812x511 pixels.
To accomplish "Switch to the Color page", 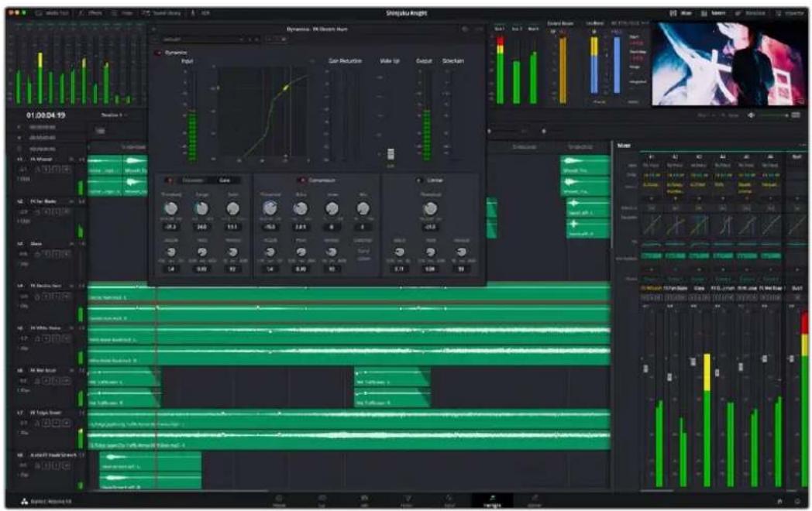I will [449, 501].
